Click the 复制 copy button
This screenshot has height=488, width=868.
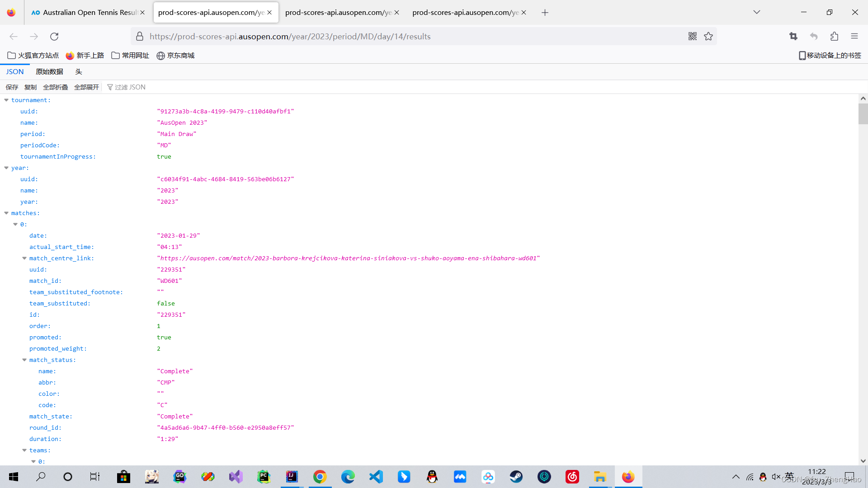point(30,87)
